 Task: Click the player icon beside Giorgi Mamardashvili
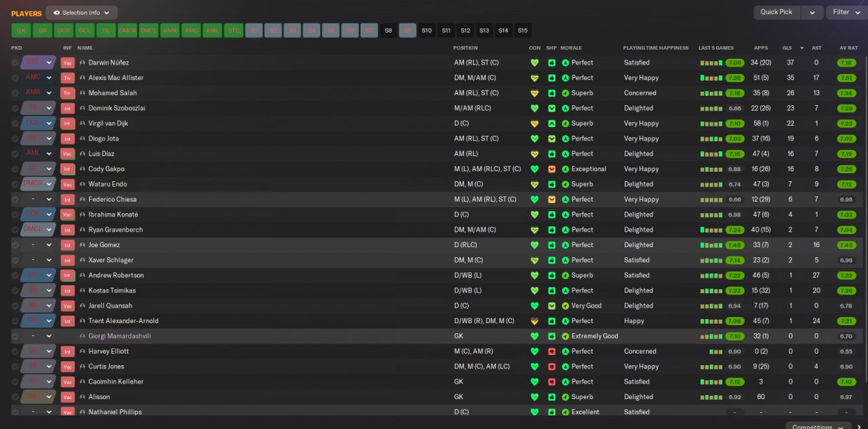(83, 336)
